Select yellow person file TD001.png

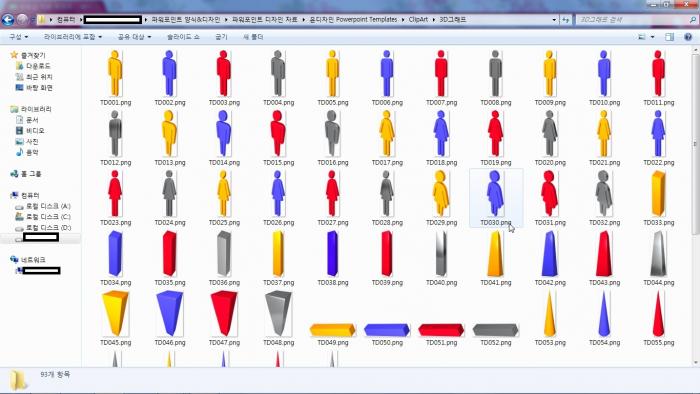(115, 78)
